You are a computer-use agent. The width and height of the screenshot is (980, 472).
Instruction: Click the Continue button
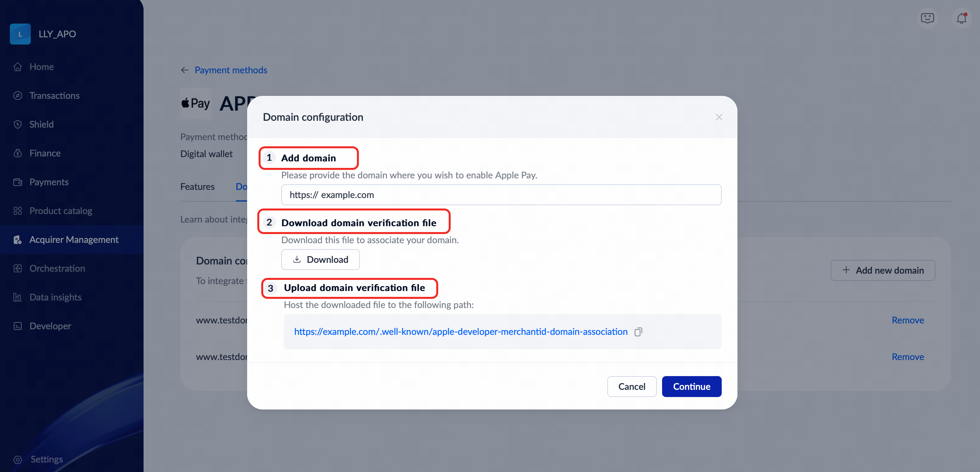point(691,387)
